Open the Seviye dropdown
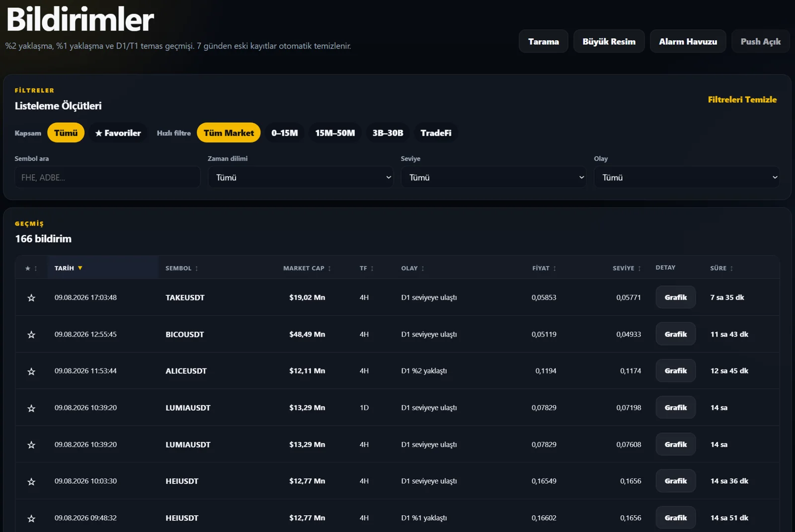Image resolution: width=795 pixels, height=532 pixels. pos(493,177)
